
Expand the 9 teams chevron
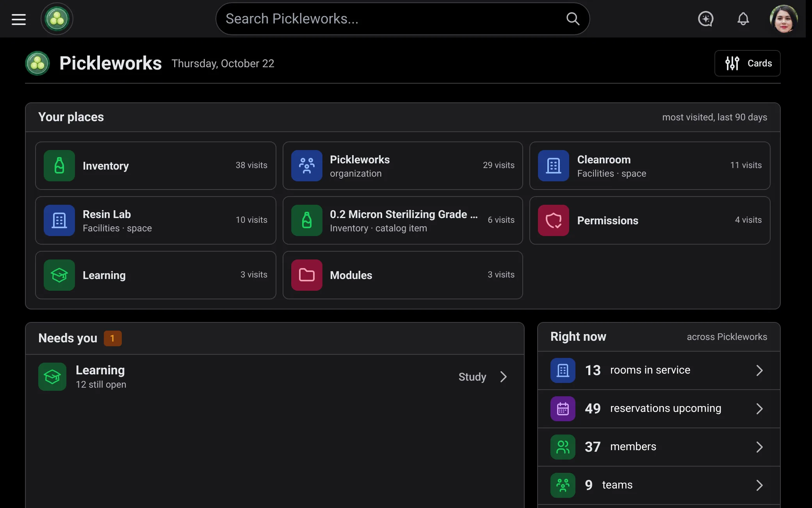click(759, 485)
